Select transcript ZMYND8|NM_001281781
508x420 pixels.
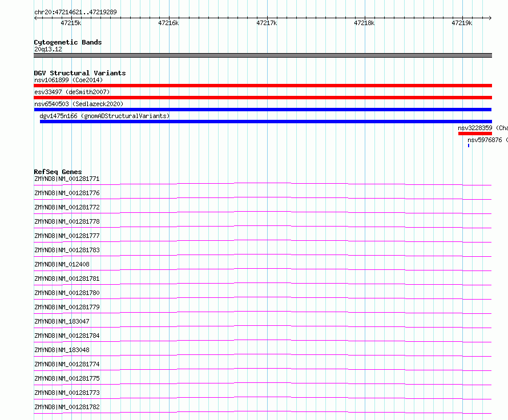pos(67,278)
